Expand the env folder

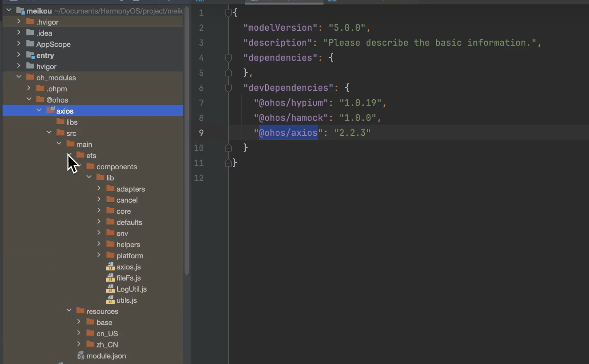pos(99,233)
